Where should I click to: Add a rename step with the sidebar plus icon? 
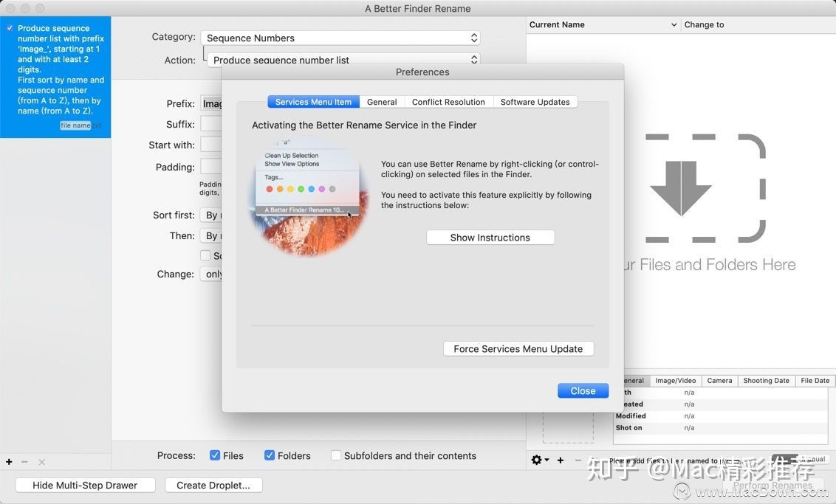point(9,462)
